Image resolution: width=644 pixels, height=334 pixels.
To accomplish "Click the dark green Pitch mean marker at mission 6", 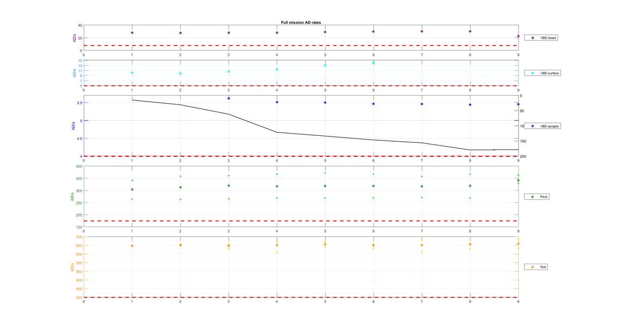I will point(374,186).
